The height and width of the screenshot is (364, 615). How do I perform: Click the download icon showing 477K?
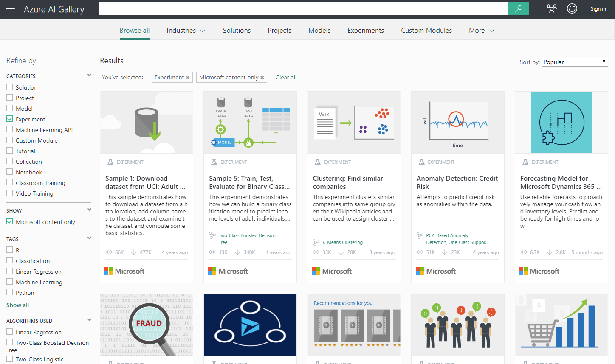[x=134, y=252]
